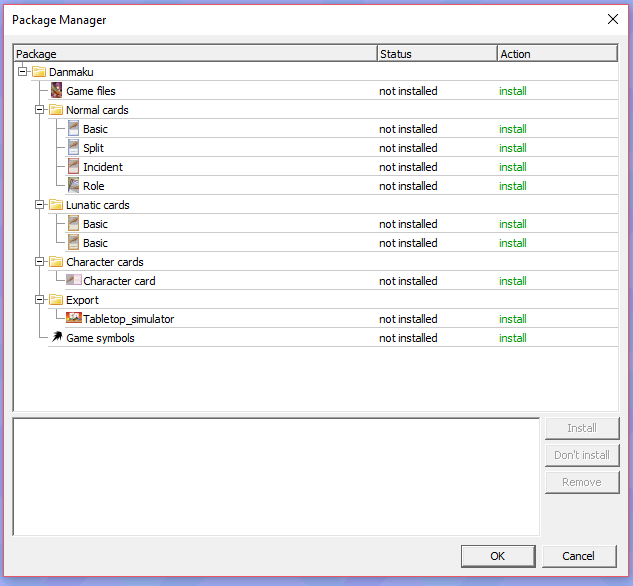
Task: Click install action for Character card
Action: pos(513,280)
